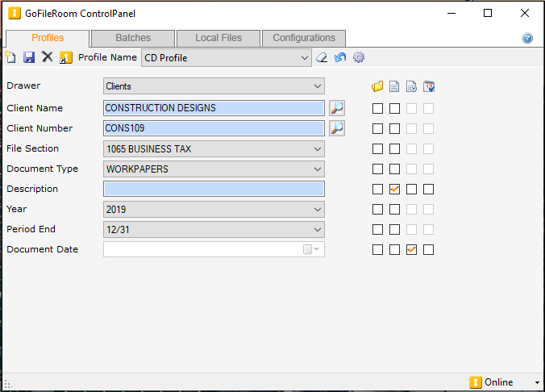Search Client Name with magnifier icon
Image resolution: width=545 pixels, height=392 pixels.
pos(337,108)
